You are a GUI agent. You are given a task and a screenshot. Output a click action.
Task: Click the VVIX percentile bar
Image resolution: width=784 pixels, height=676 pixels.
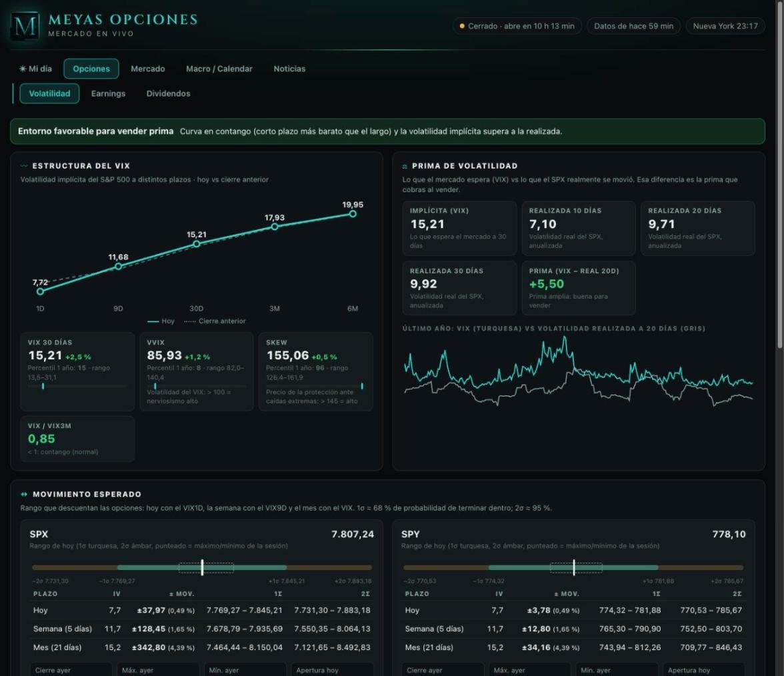coord(196,386)
